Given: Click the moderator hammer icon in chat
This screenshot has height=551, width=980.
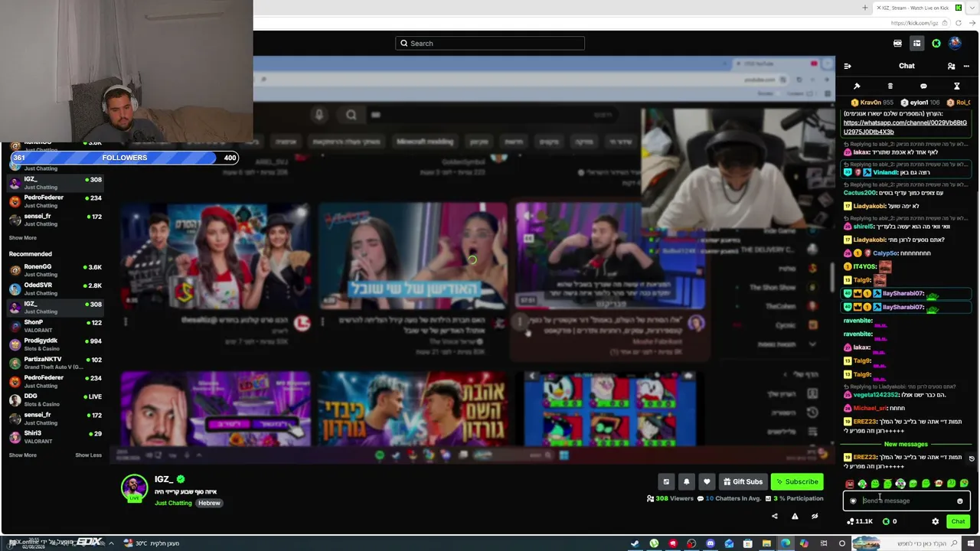Looking at the screenshot, I should [857, 86].
